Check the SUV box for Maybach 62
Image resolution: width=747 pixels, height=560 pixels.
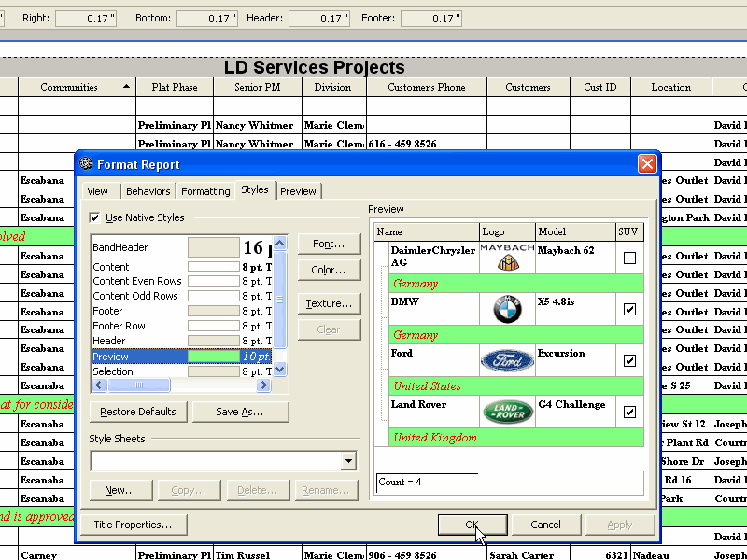click(x=629, y=259)
